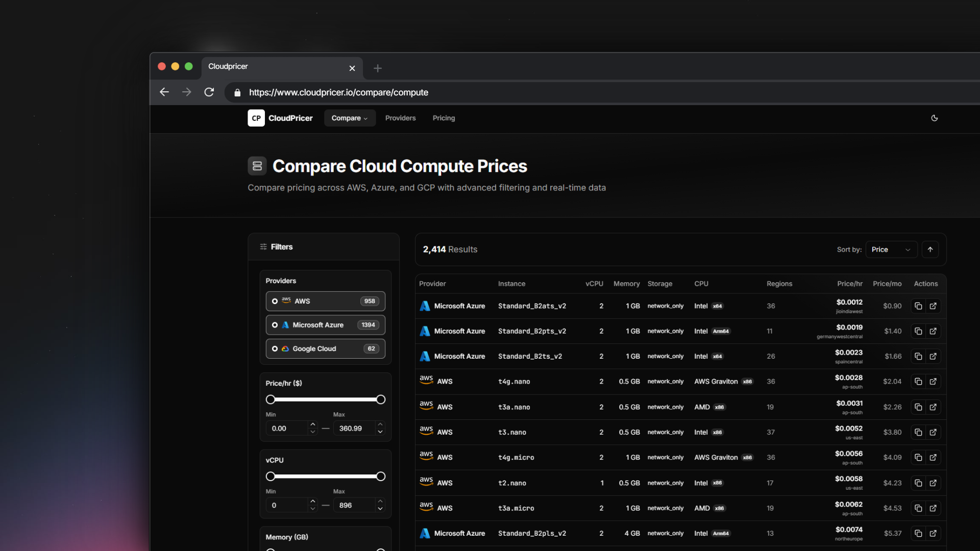Toggle the Microsoft Azure provider filter
Screen dimensions: 980x551
click(274, 324)
